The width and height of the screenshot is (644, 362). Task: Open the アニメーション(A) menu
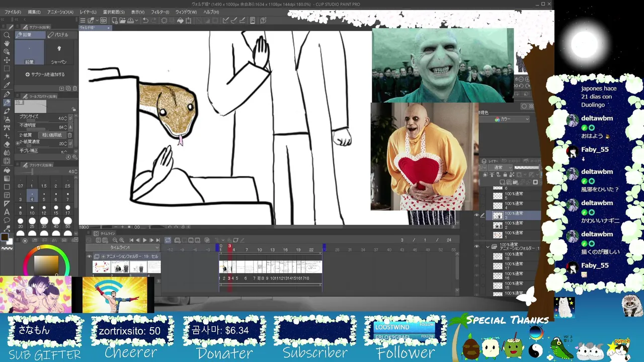(x=60, y=12)
